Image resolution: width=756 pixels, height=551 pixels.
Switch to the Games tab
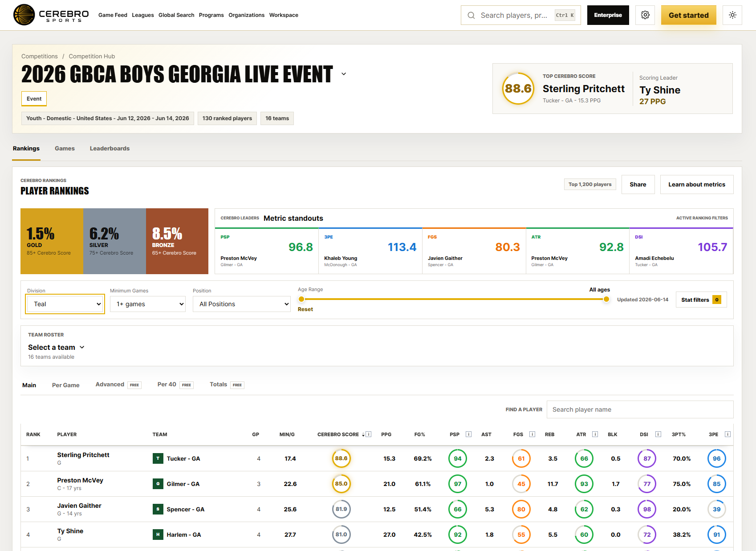[65, 149]
